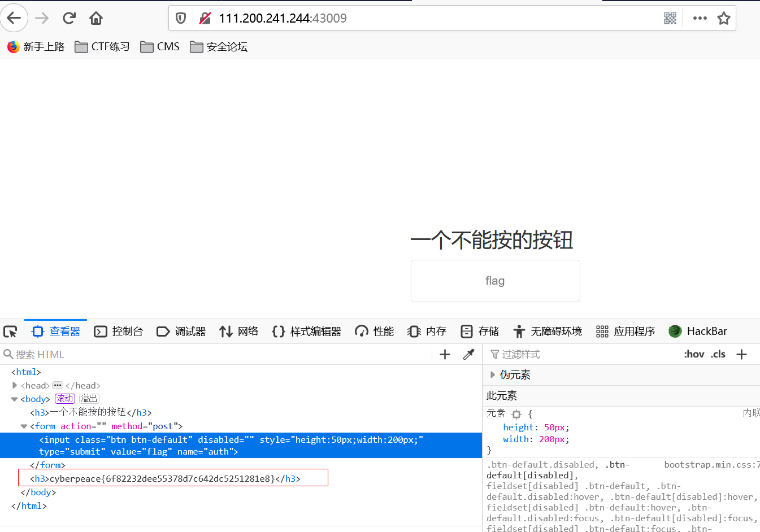
Task: Click the broken padlock icon in address bar
Action: [205, 18]
